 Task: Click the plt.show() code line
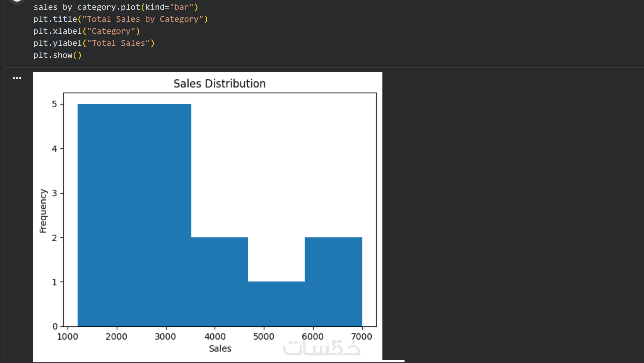click(57, 55)
